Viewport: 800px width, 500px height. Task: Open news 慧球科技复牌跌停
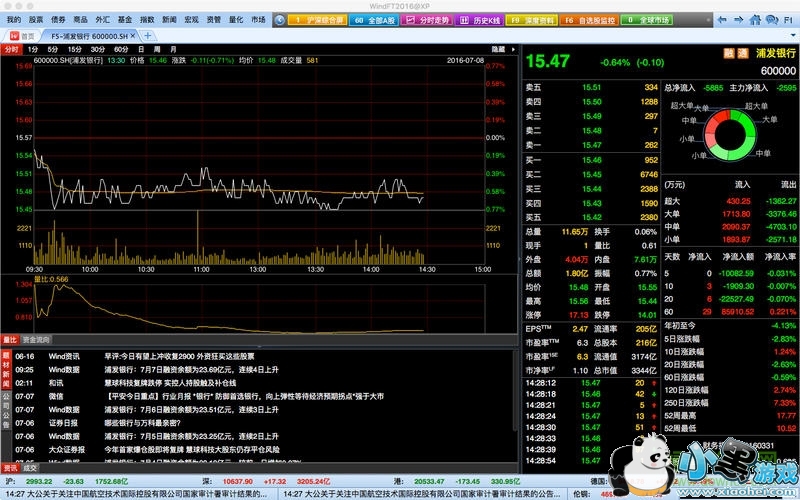170,383
